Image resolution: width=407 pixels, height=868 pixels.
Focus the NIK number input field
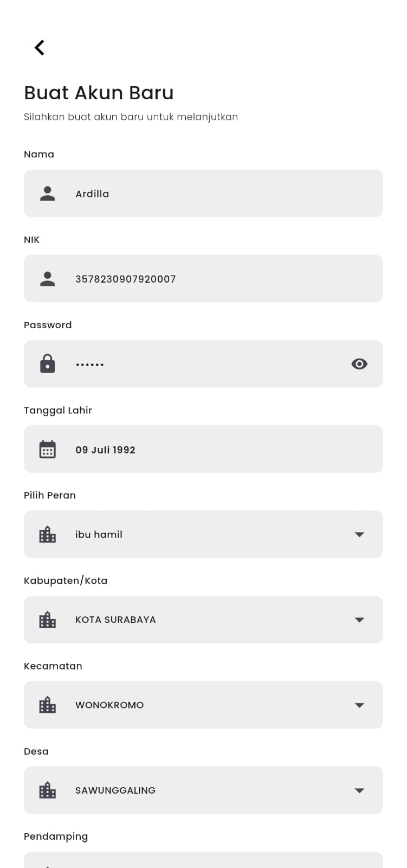coord(217,279)
